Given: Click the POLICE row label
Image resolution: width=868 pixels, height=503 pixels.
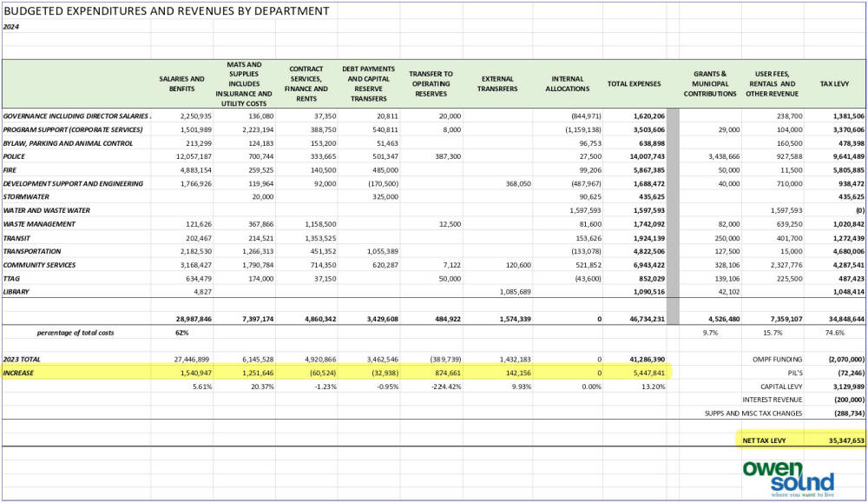Looking at the screenshot, I should [15, 156].
